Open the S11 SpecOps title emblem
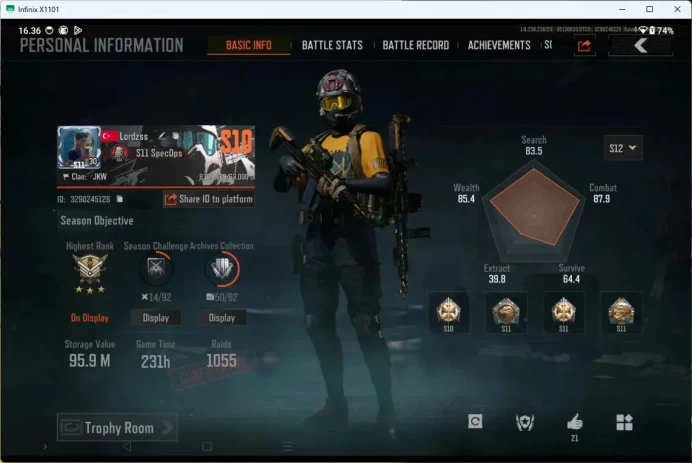 (x=118, y=154)
